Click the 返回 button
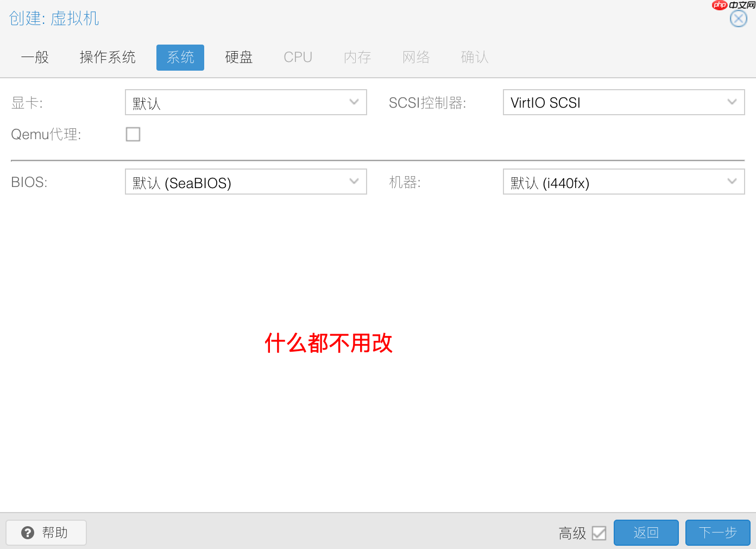 (646, 533)
